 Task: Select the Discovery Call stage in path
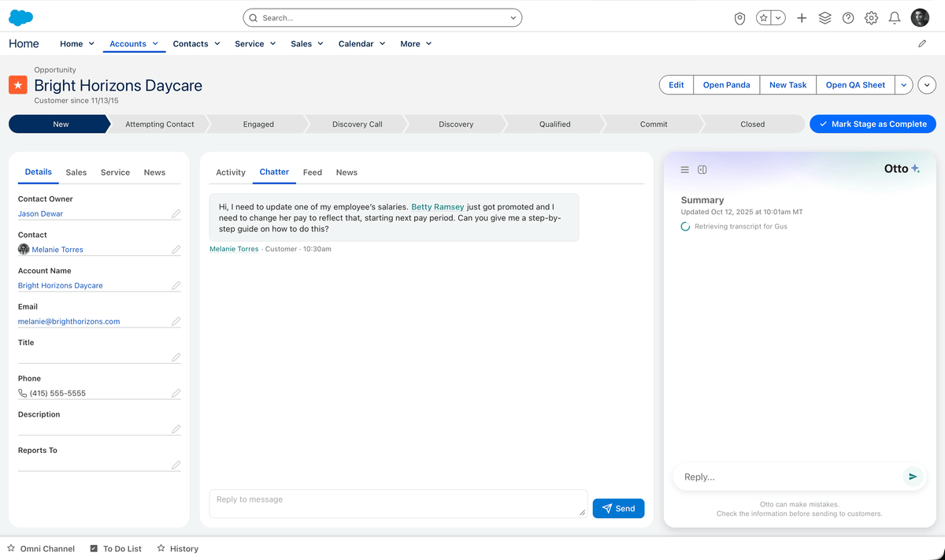pos(357,124)
